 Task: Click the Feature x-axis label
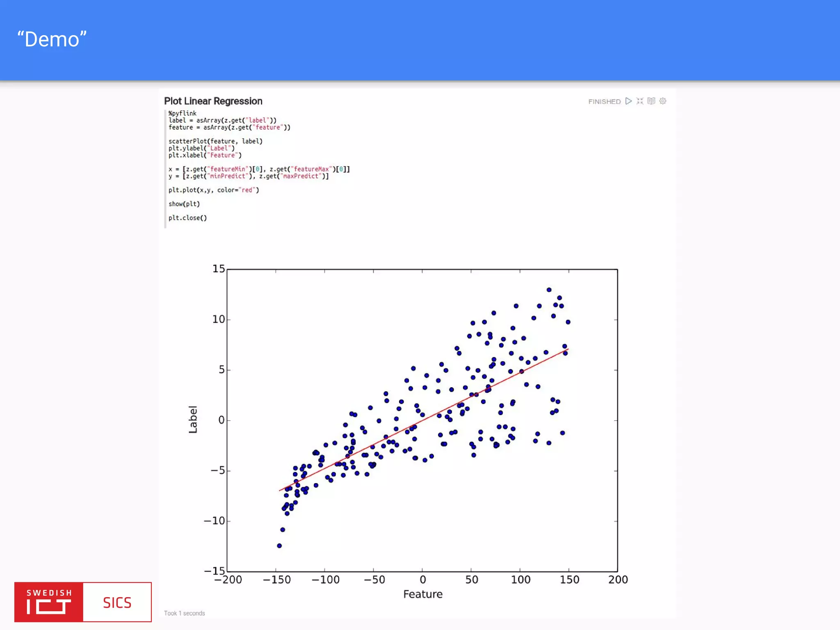point(423,594)
